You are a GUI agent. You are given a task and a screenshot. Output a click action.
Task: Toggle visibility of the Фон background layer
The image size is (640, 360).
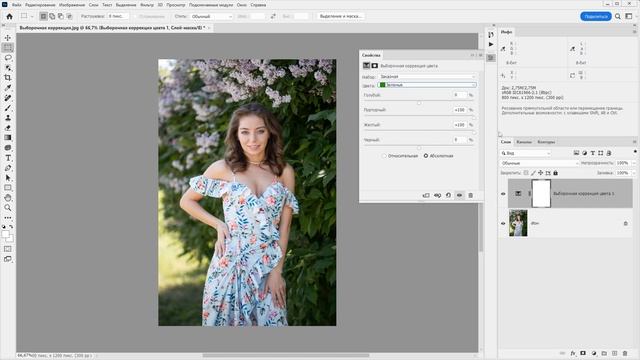pos(503,224)
